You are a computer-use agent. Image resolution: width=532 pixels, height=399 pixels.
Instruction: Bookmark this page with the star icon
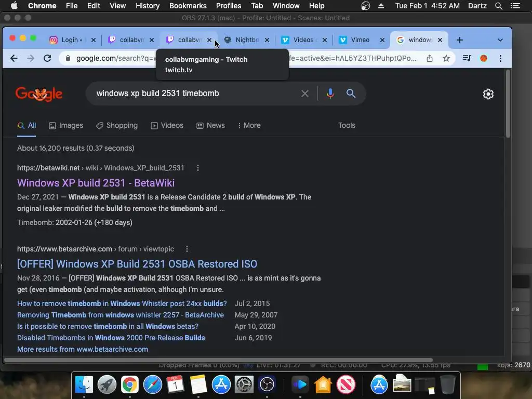pyautogui.click(x=446, y=58)
